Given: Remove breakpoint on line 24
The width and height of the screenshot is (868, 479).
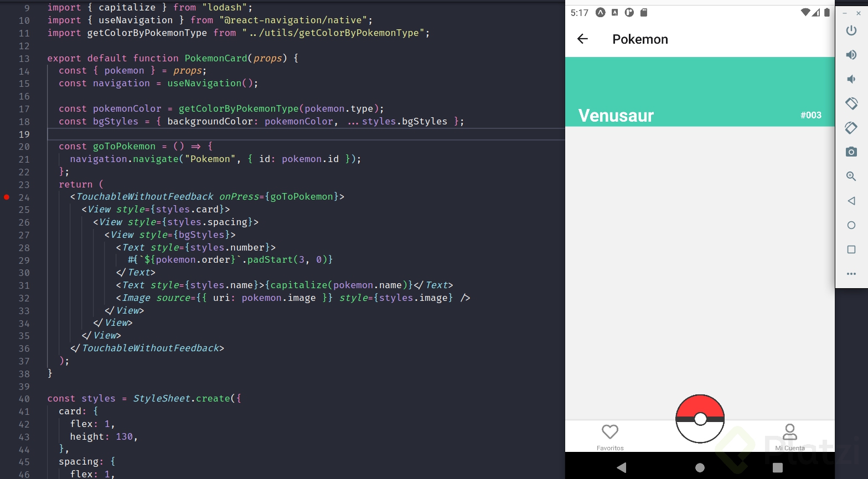Looking at the screenshot, I should click(x=7, y=197).
